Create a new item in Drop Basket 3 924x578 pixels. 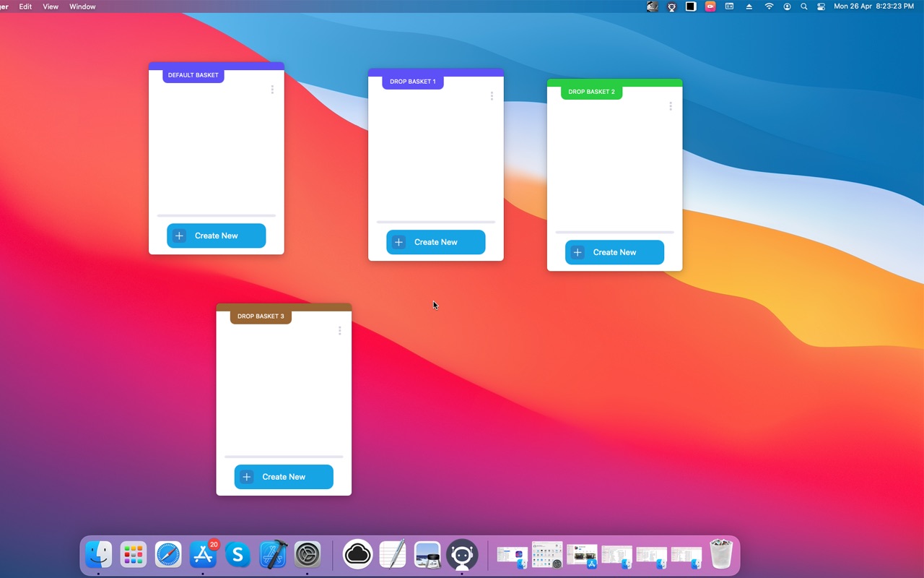pyautogui.click(x=284, y=477)
